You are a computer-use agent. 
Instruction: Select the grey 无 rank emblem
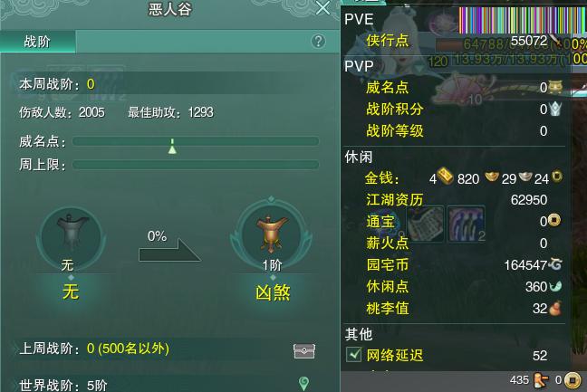71,235
